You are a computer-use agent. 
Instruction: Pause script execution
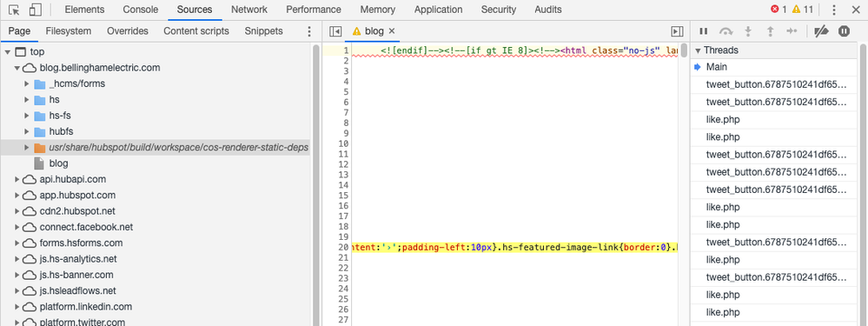point(704,31)
